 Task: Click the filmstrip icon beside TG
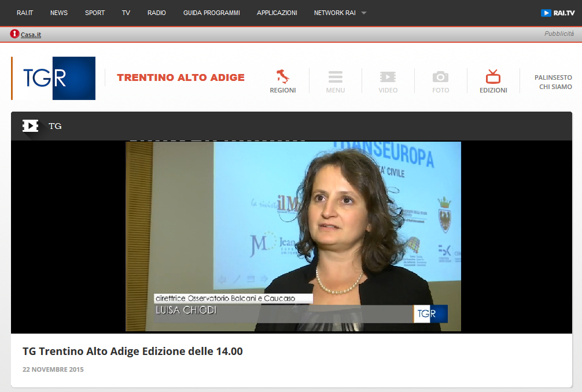click(x=30, y=125)
